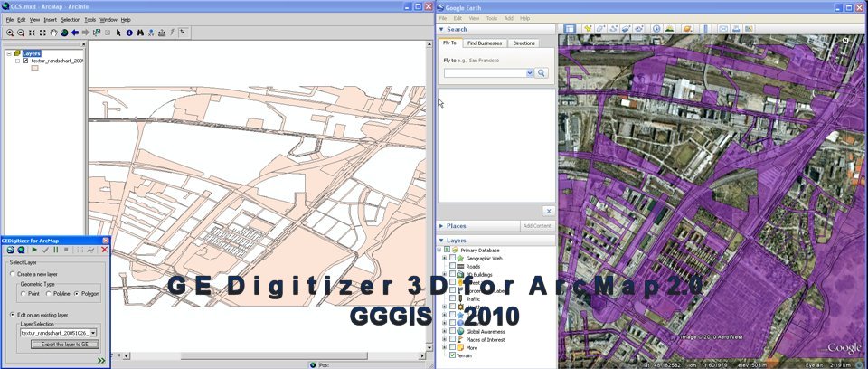This screenshot has width=868, height=369.
Task: Collapse the Layers group in ArcMap table of contents
Action: click(x=9, y=53)
